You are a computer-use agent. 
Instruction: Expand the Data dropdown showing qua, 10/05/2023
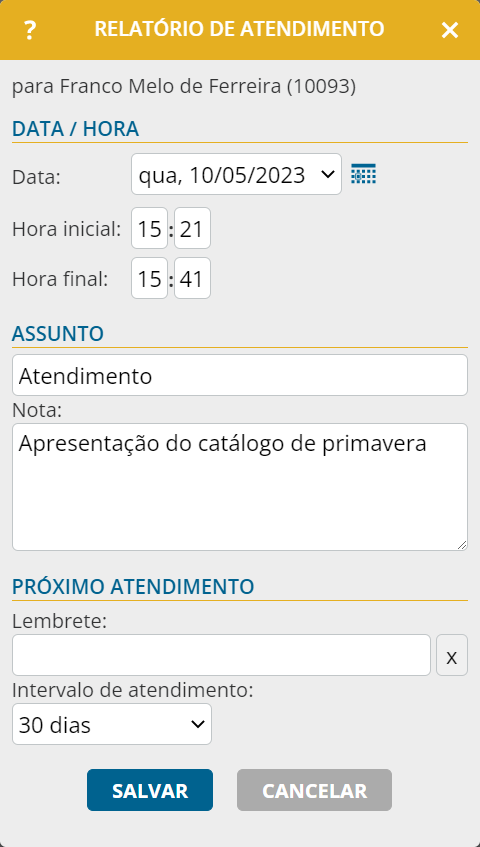point(236,174)
